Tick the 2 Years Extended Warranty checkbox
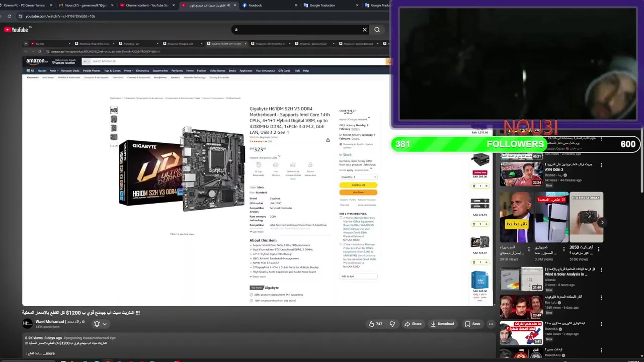This screenshot has width=644, height=362. pyautogui.click(x=341, y=218)
